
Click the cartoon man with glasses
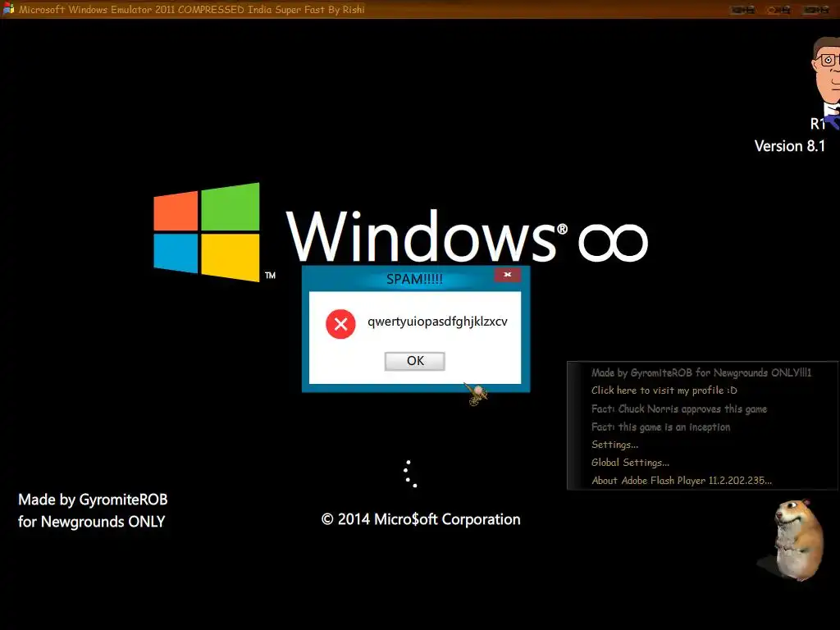(x=825, y=82)
